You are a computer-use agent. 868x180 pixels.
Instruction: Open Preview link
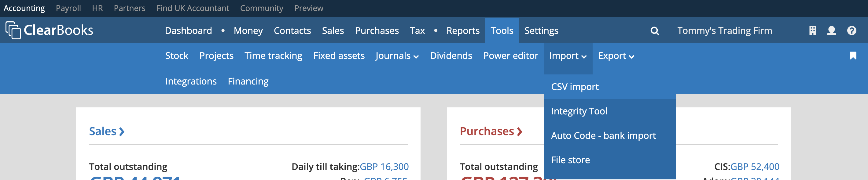(x=309, y=8)
